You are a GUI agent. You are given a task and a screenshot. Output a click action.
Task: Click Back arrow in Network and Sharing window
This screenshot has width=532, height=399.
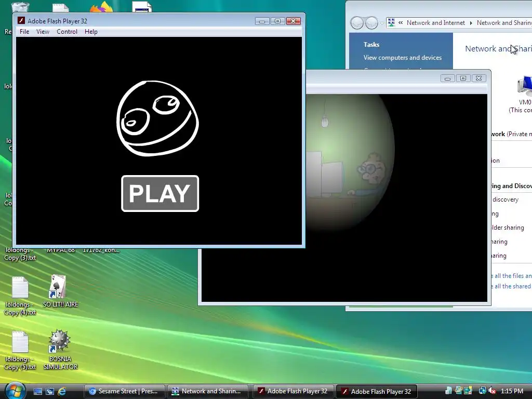(x=357, y=23)
